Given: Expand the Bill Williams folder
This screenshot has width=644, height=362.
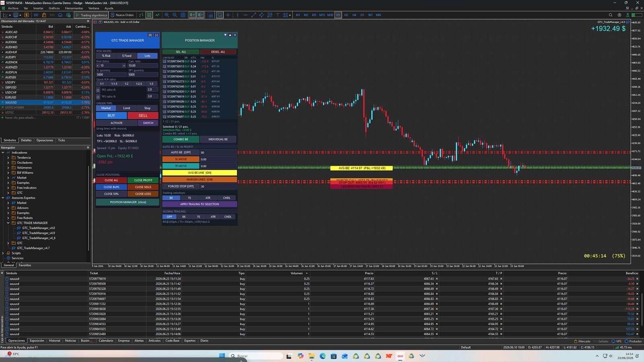Looking at the screenshot, I should click(8, 173).
